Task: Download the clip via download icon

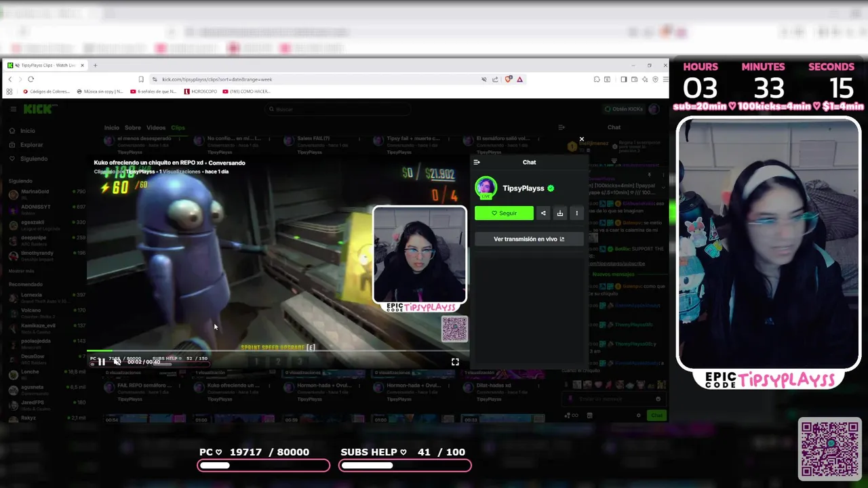Action: tap(560, 213)
